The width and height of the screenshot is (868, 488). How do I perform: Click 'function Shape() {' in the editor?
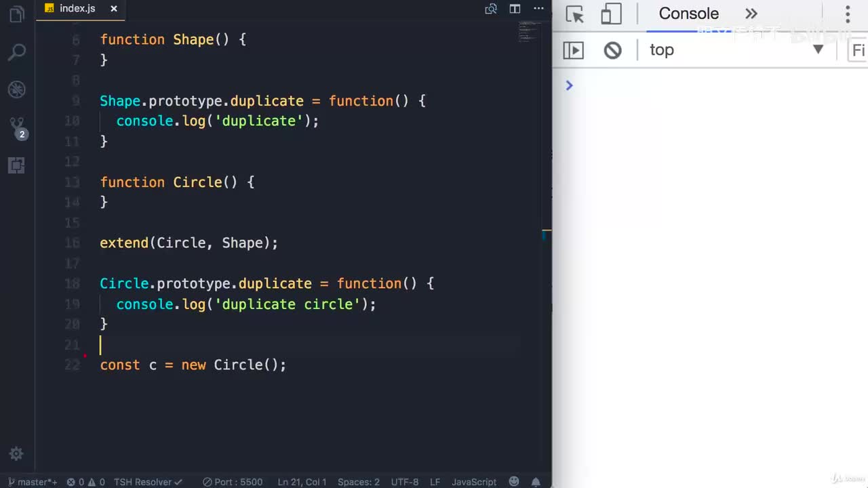pos(173,39)
